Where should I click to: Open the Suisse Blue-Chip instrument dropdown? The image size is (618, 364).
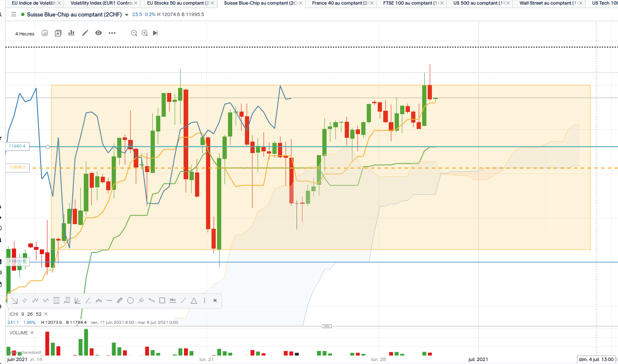click(126, 15)
